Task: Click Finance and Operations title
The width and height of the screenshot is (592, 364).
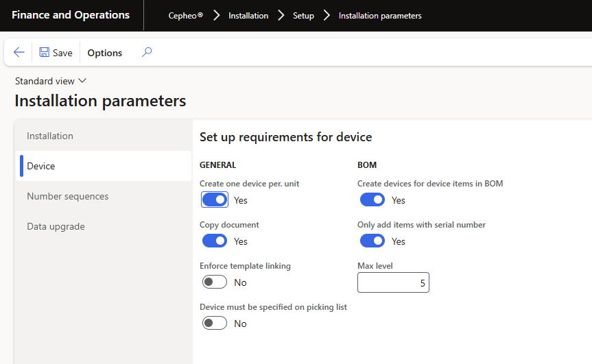Action: pos(71,15)
